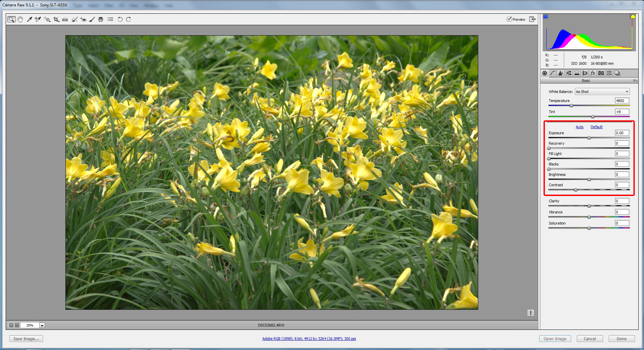The image size is (644, 350).
Task: Click the Open Image button
Action: [555, 339]
